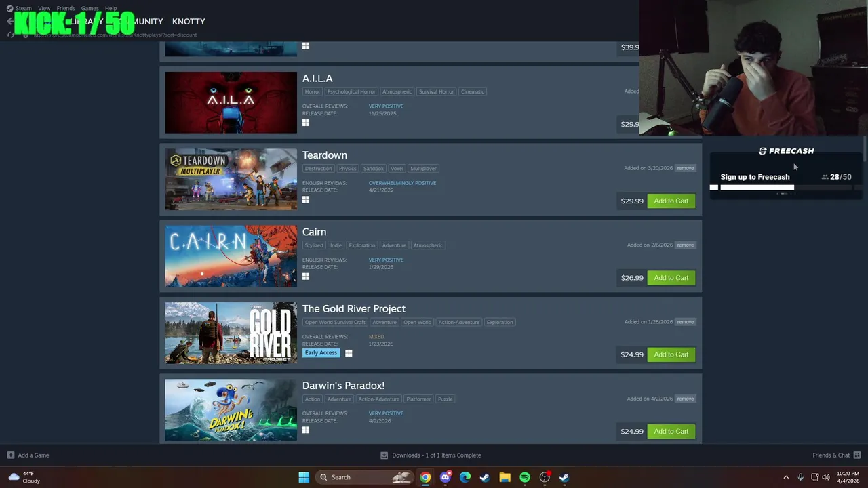Select the Destruction tag on Teardown
This screenshot has width=868, height=488.
pos(318,168)
